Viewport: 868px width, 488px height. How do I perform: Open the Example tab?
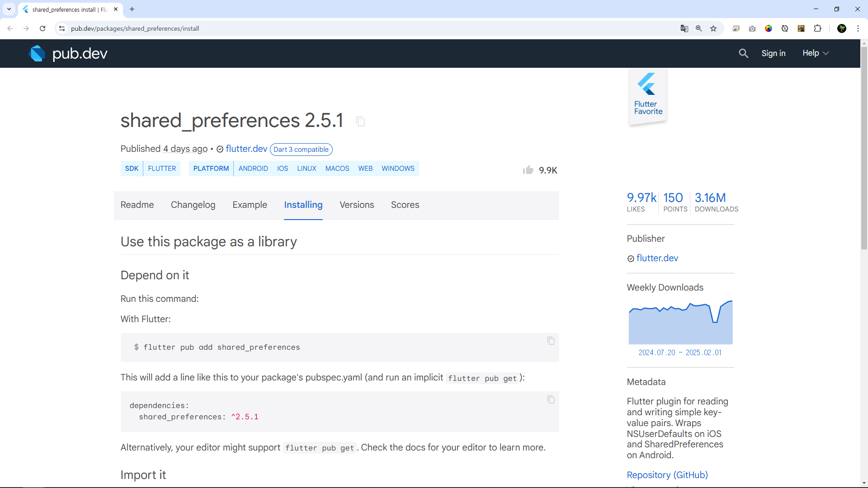250,205
